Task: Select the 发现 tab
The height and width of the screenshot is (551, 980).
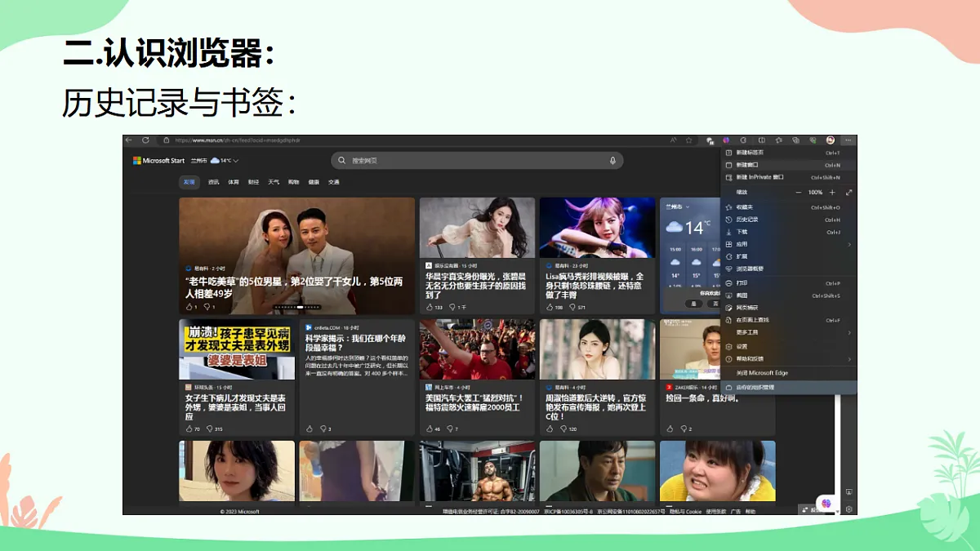Action: tap(189, 182)
